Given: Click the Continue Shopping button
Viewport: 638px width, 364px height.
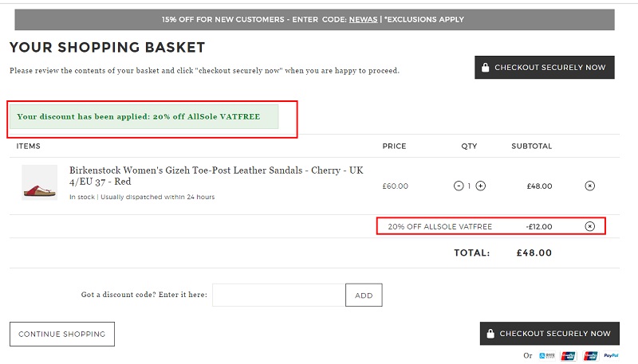Looking at the screenshot, I should (x=62, y=334).
